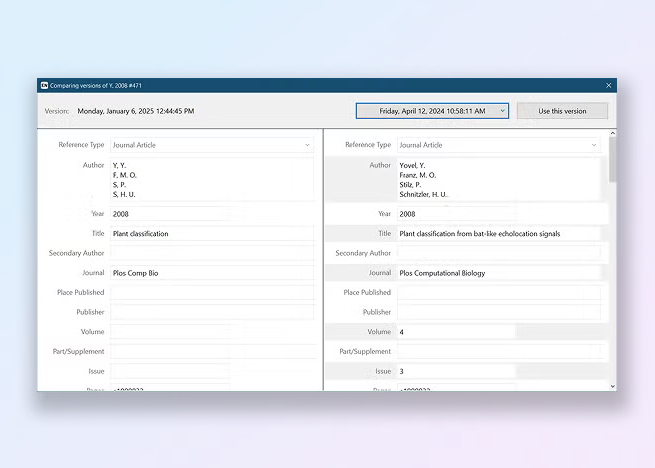Click right Secondary Author field
Viewport: 655px width, 468px height.
coord(499,253)
